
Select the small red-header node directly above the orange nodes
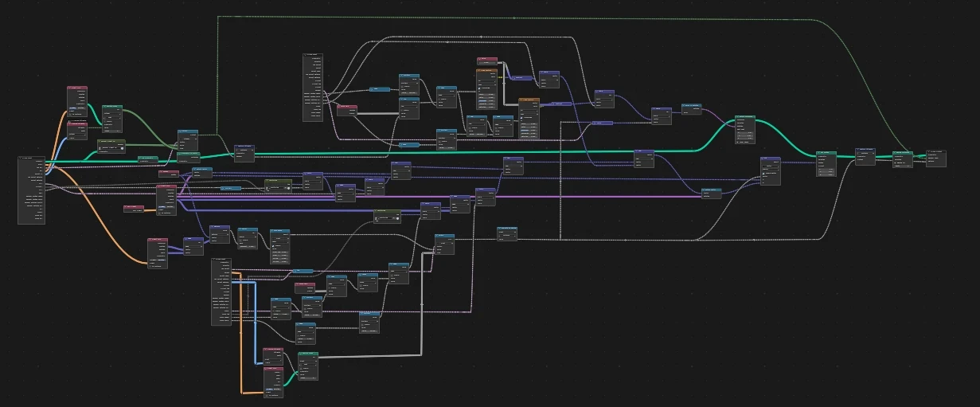[x=487, y=61]
